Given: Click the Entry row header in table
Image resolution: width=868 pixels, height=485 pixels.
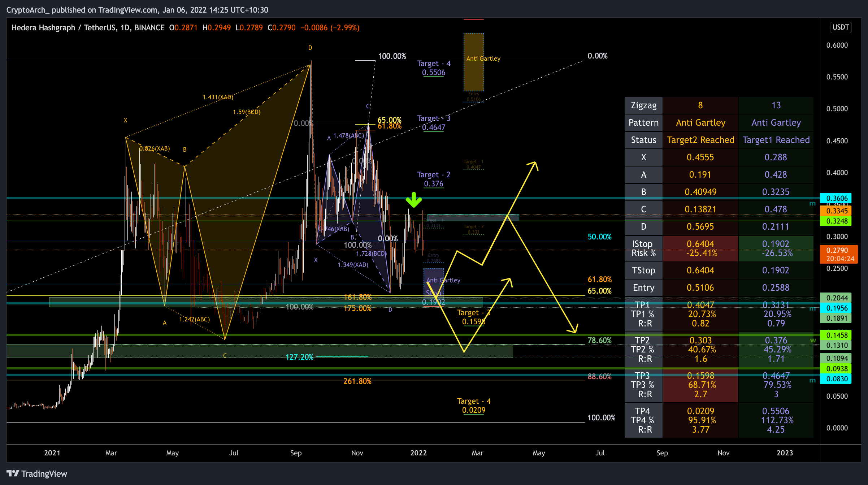Looking at the screenshot, I should pyautogui.click(x=643, y=287).
